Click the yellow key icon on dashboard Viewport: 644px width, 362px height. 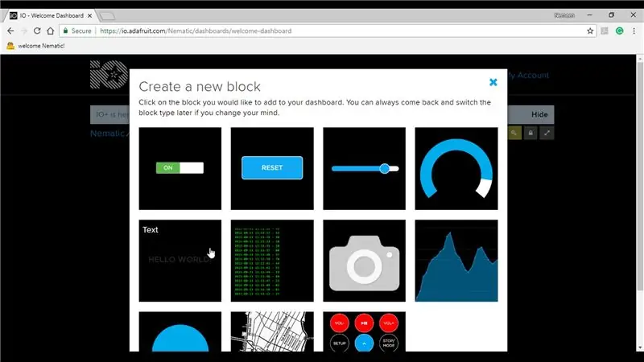coord(514,133)
